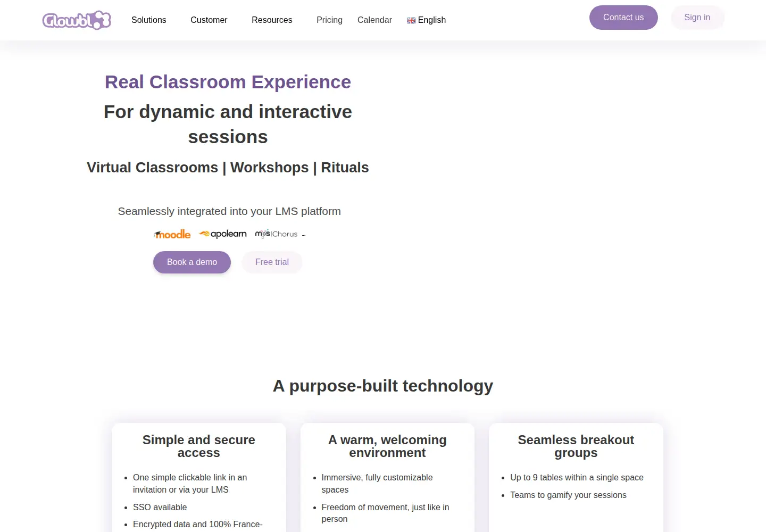Click the Sign in button
This screenshot has height=532, width=766.
click(x=697, y=18)
